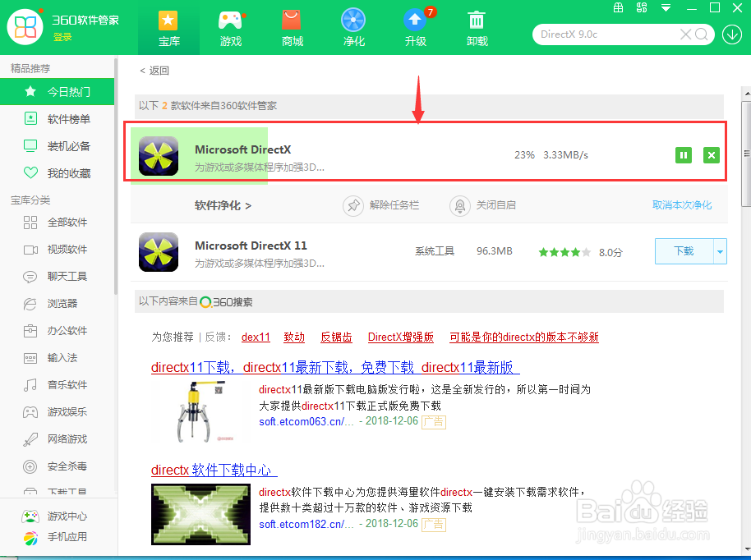Cancel the Microsoft DirectX download
This screenshot has width=751, height=560.
tap(712, 155)
